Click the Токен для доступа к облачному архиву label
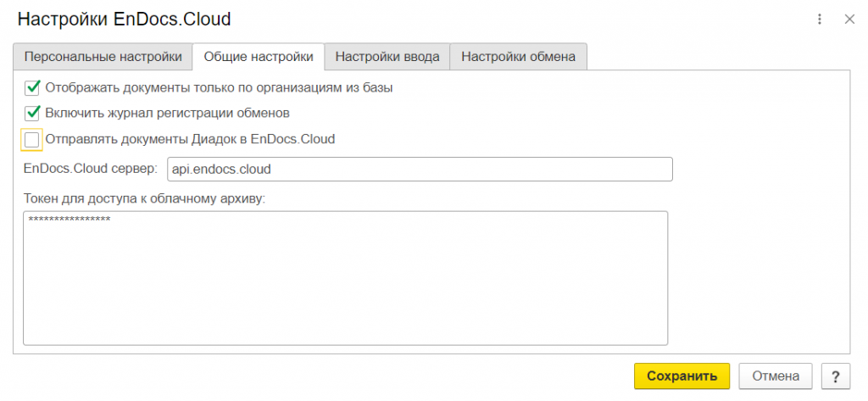868x401 pixels. pos(144,199)
